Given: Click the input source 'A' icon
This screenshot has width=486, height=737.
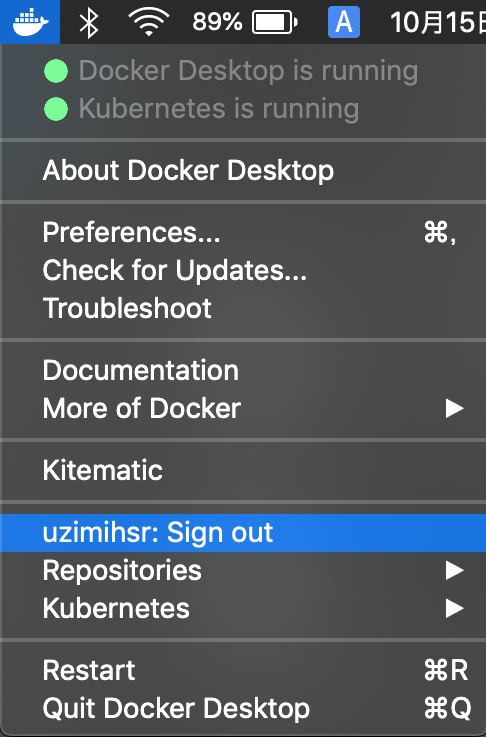Looking at the screenshot, I should tap(344, 22).
